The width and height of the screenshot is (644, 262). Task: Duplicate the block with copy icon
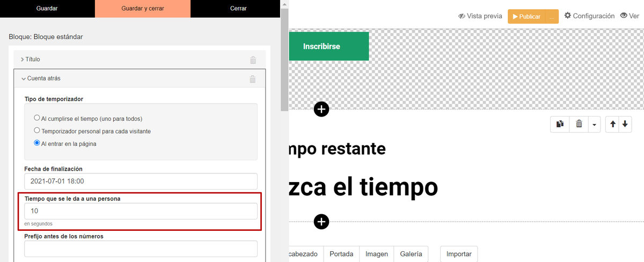point(560,124)
